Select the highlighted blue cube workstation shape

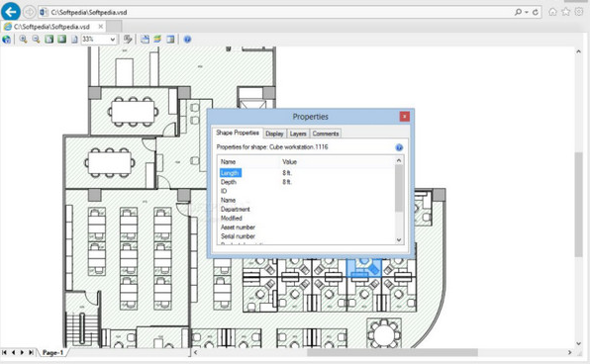click(363, 268)
